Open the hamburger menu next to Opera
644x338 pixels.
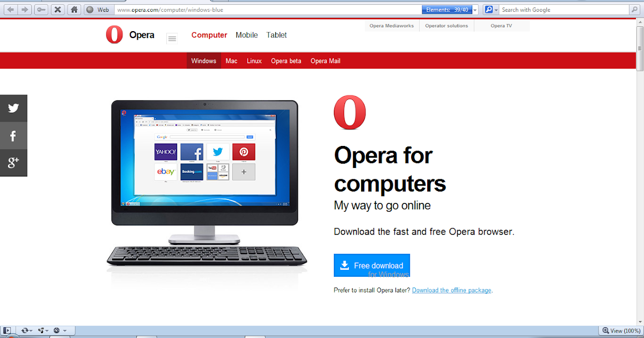pyautogui.click(x=172, y=38)
